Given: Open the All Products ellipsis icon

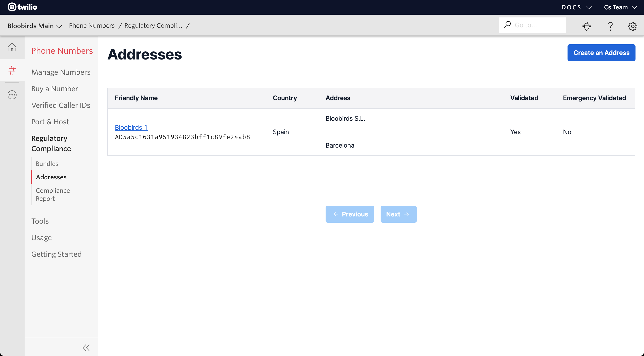Looking at the screenshot, I should 12,95.
